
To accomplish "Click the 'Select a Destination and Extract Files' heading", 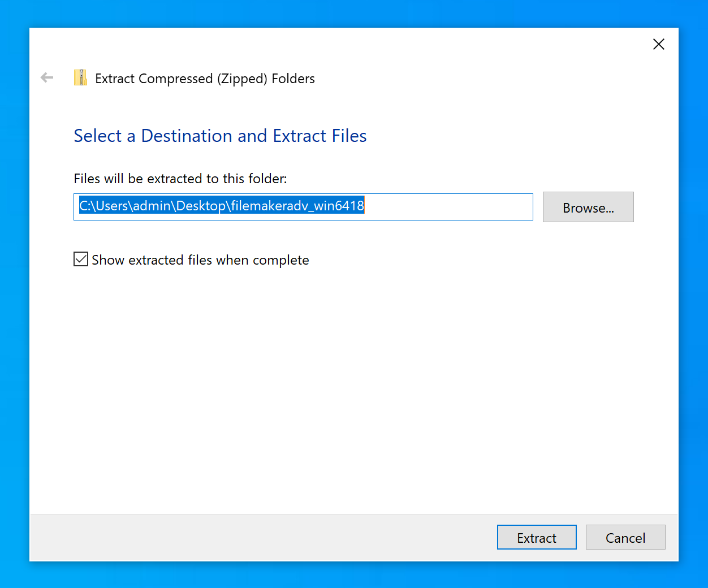I will pyautogui.click(x=220, y=136).
